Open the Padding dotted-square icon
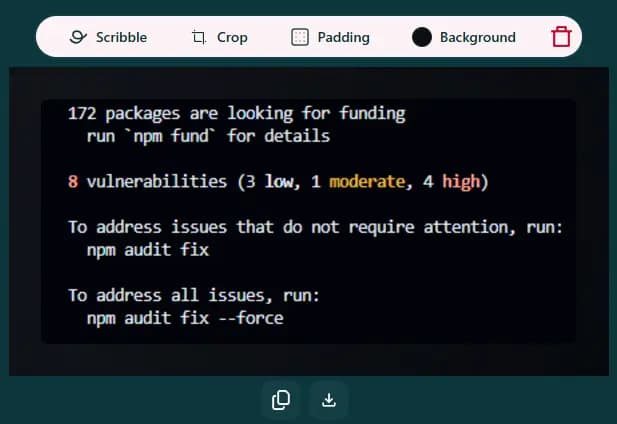Image resolution: width=617 pixels, height=424 pixels. [300, 37]
